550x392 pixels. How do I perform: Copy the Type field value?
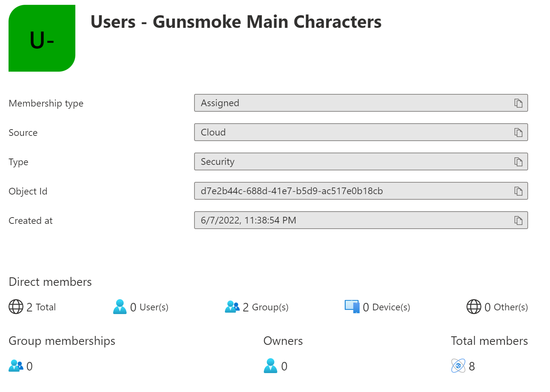(x=518, y=161)
